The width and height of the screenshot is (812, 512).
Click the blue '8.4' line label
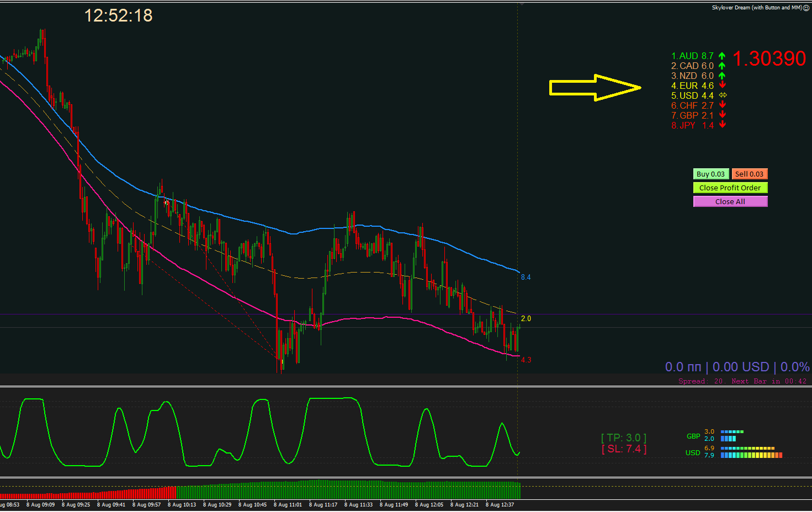(x=526, y=277)
